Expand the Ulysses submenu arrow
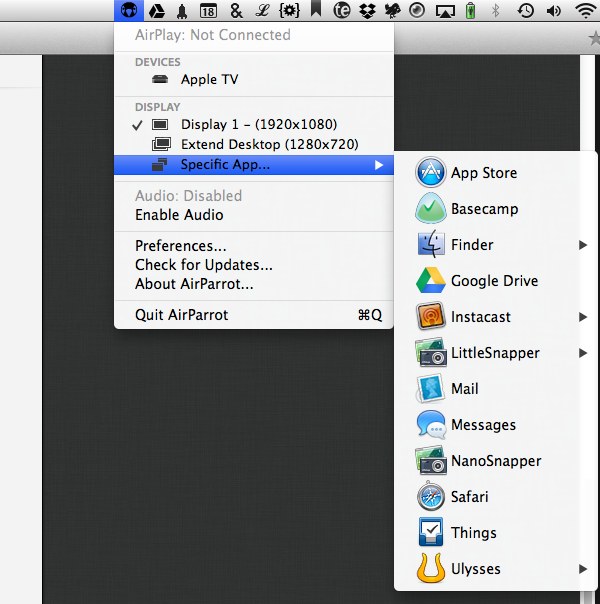The height and width of the screenshot is (604, 600). coord(583,569)
